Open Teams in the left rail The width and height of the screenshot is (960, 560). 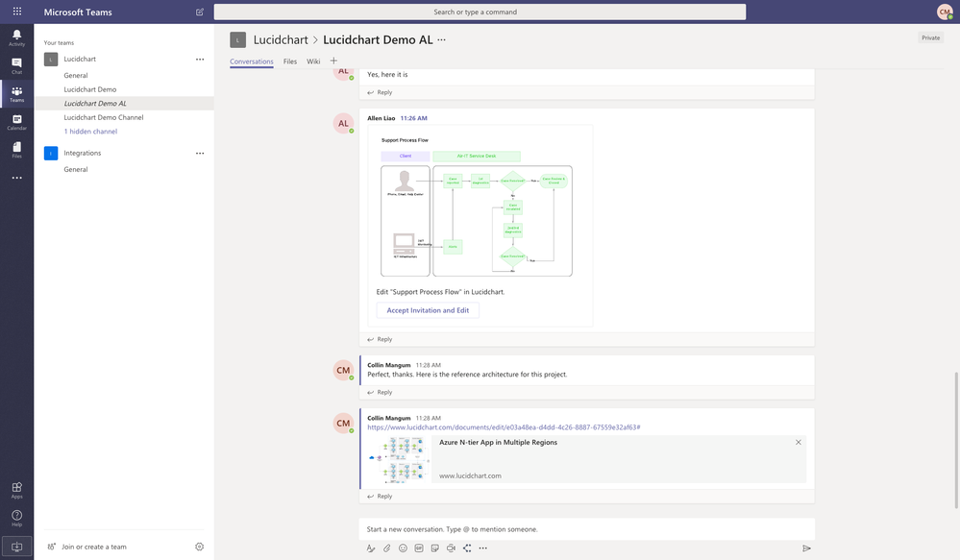tap(16, 93)
